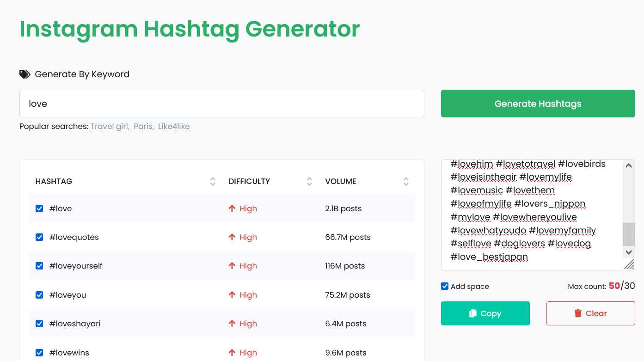The width and height of the screenshot is (644, 361).
Task: Click the HASHTAG column header
Action: (54, 181)
